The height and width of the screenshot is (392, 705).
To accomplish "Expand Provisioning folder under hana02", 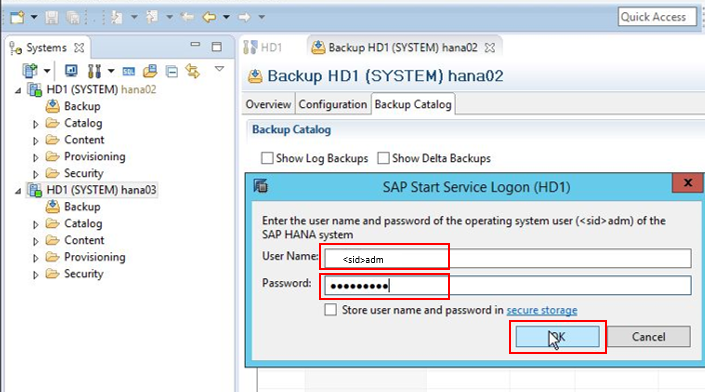I will pos(36,157).
